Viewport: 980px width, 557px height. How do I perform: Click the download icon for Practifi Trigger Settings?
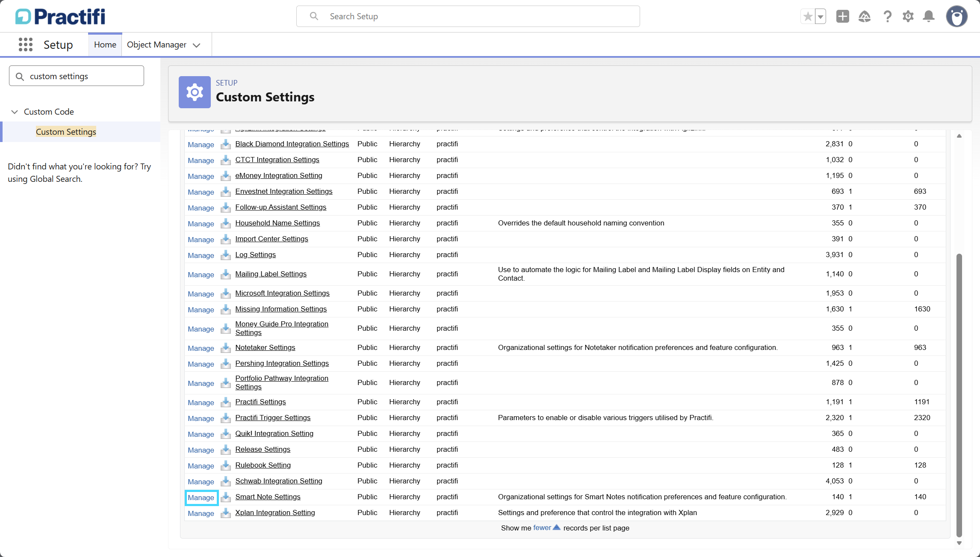(x=226, y=418)
